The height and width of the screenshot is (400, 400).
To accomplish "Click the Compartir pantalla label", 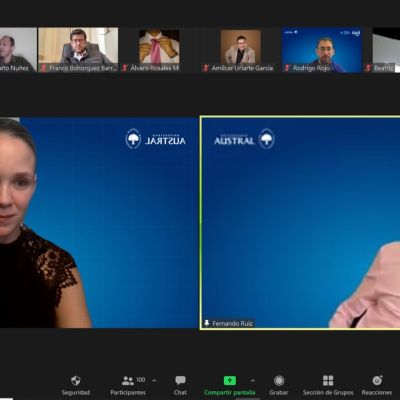I will pos(230,392).
